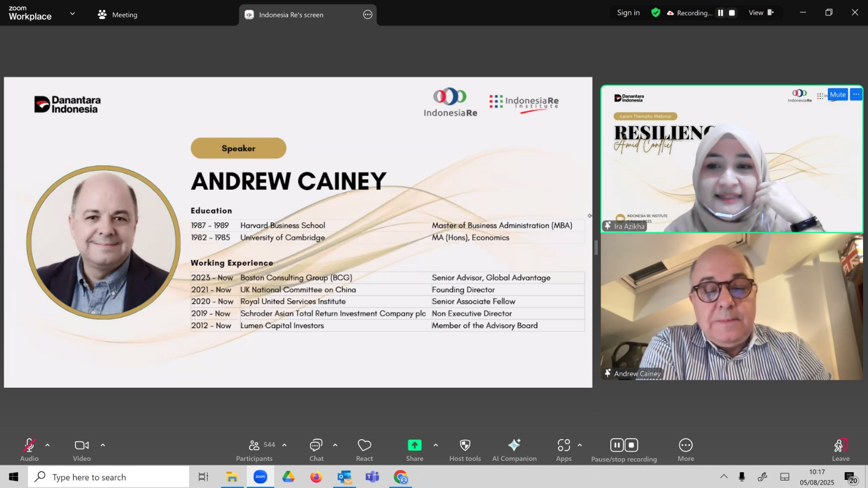Expand the Audio options caret

pos(47,445)
